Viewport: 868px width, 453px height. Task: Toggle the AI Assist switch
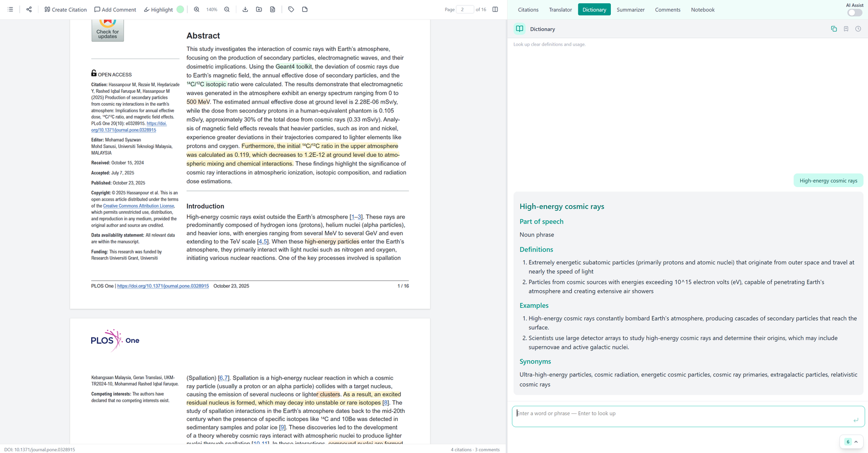(854, 12)
